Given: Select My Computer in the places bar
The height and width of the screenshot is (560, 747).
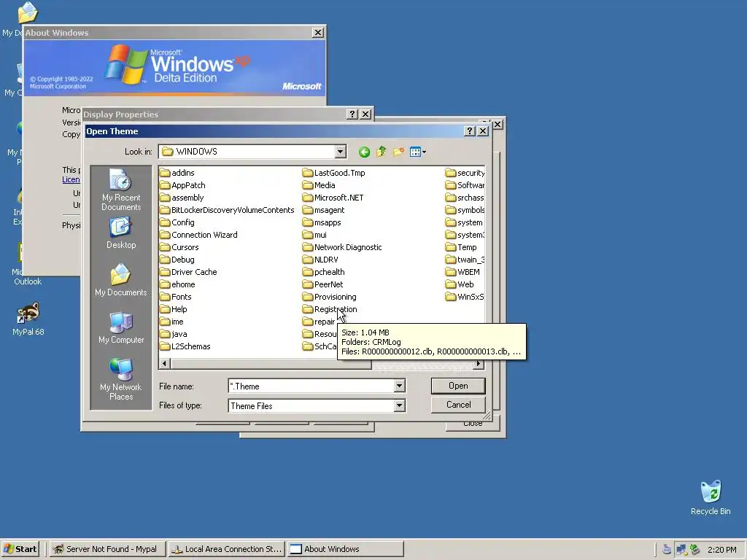Looking at the screenshot, I should 121,327.
